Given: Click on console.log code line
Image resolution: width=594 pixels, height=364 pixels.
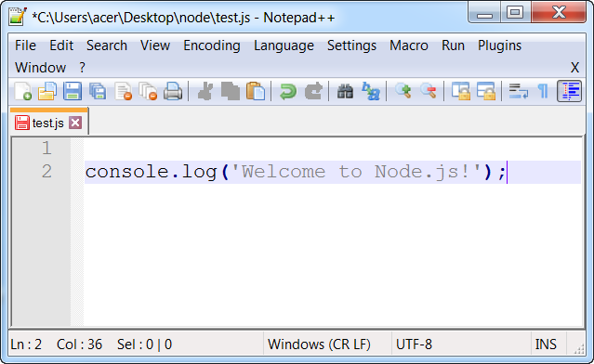Looking at the screenshot, I should pyautogui.click(x=295, y=172).
